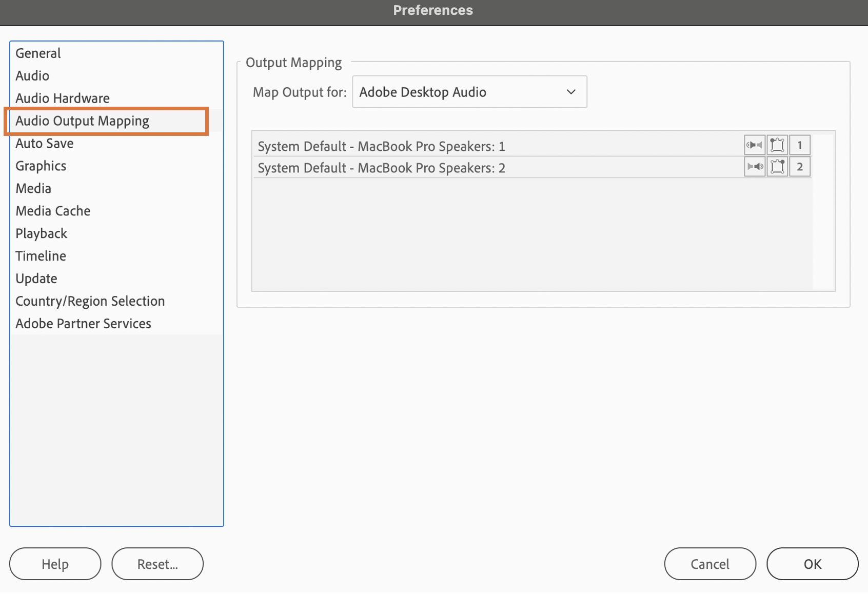Open Help for preferences
The height and width of the screenshot is (594, 868).
55,564
